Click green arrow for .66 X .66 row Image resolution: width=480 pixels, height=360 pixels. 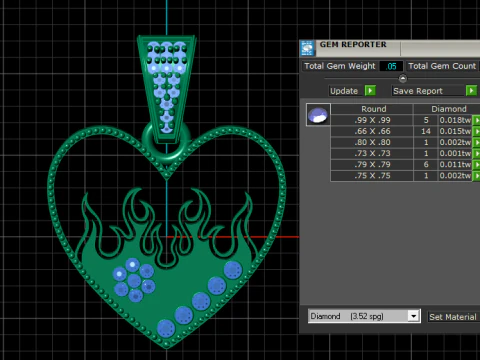click(x=476, y=131)
